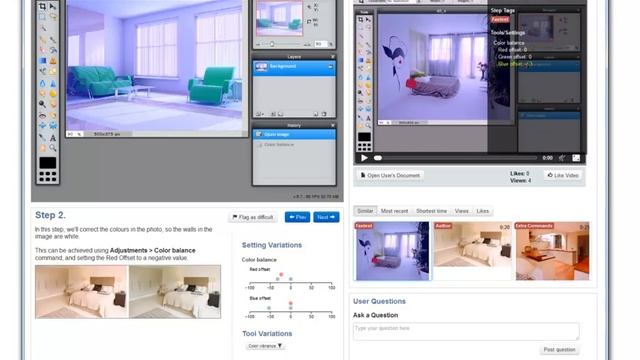640x360 pixels.
Task: Open the Author video thumbnail
Action: (x=472, y=244)
